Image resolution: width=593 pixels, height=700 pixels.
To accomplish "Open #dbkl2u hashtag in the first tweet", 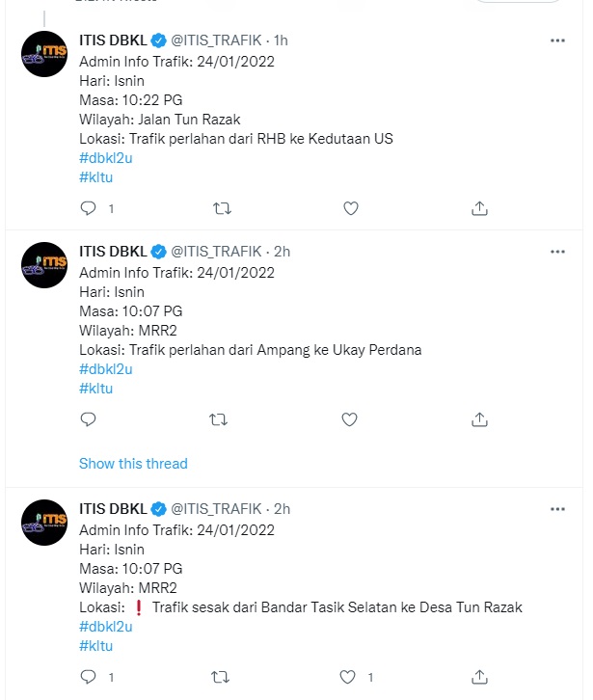I will pyautogui.click(x=105, y=158).
